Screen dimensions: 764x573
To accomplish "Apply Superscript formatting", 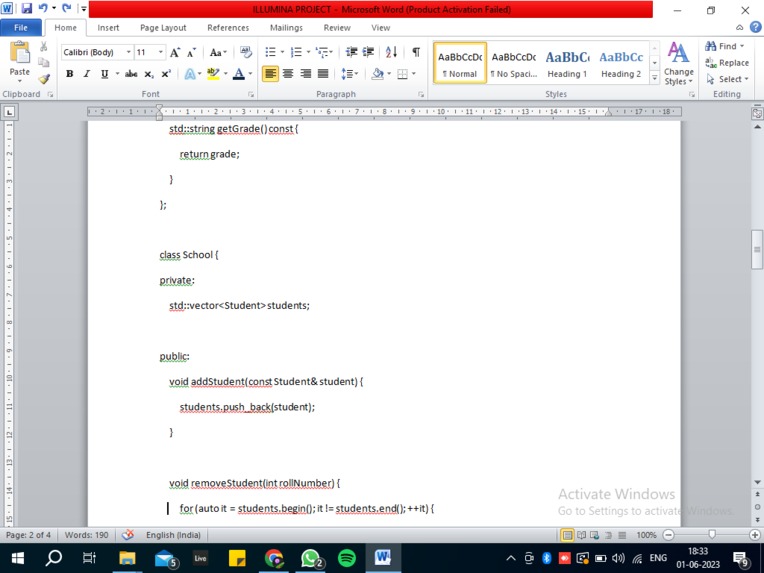I will [x=166, y=74].
